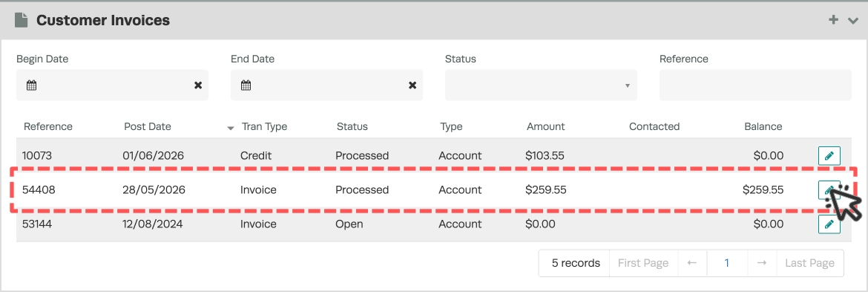This screenshot has height=292, width=868.
Task: Click the 5 records pager label
Action: 576,263
